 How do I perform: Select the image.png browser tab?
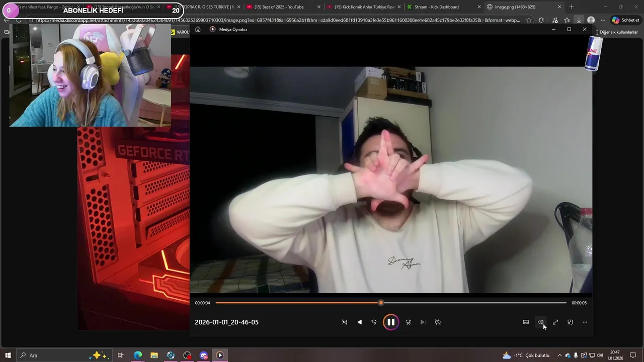[524, 7]
